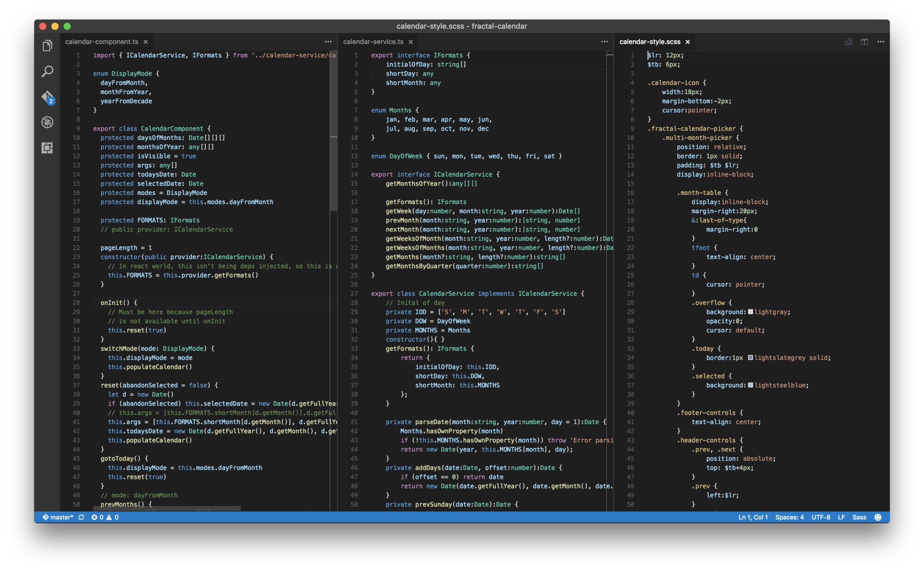Viewport: 924px width, 572px height.
Task: Open the Debug view in activity bar
Action: coord(47,122)
